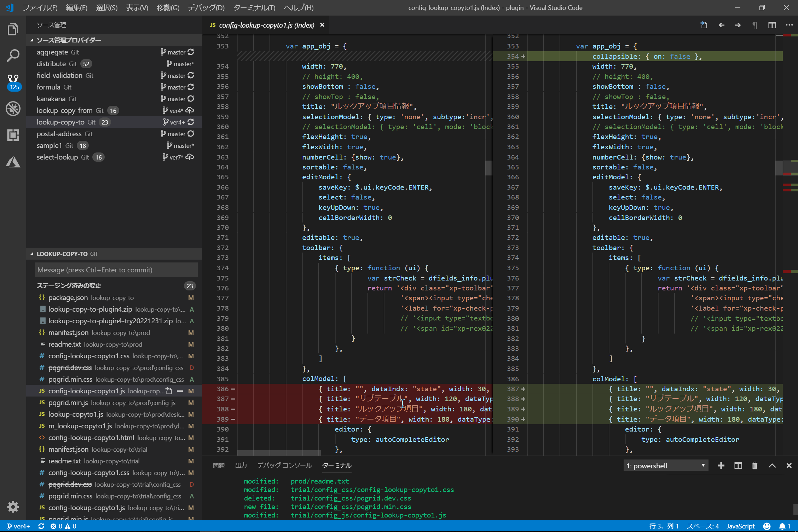
Task: Maximize the terminal panel with the chevron
Action: pyautogui.click(x=772, y=466)
